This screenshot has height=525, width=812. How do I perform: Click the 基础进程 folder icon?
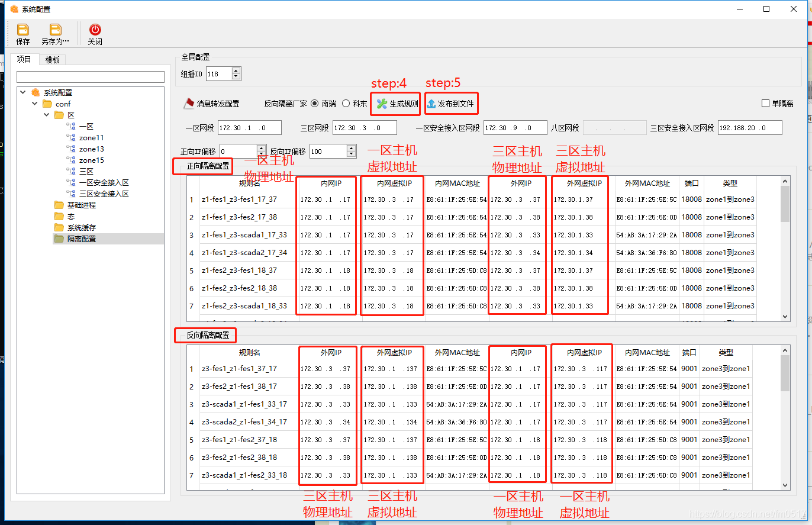(59, 205)
